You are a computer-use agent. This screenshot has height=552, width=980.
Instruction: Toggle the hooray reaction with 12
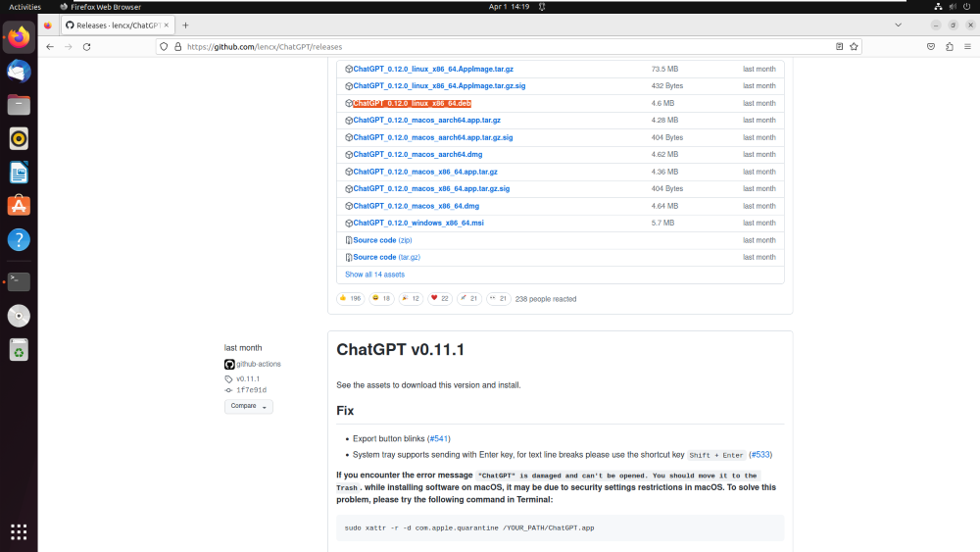click(x=411, y=299)
